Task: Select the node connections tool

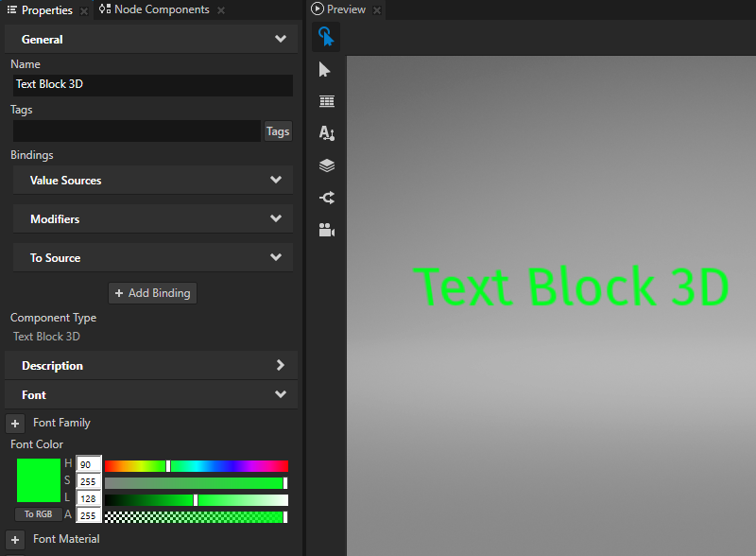Action: tap(326, 198)
